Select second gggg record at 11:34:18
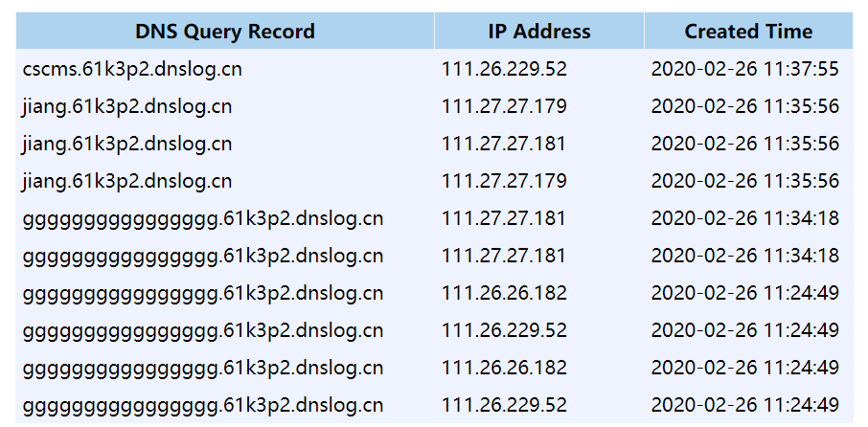 [202, 257]
